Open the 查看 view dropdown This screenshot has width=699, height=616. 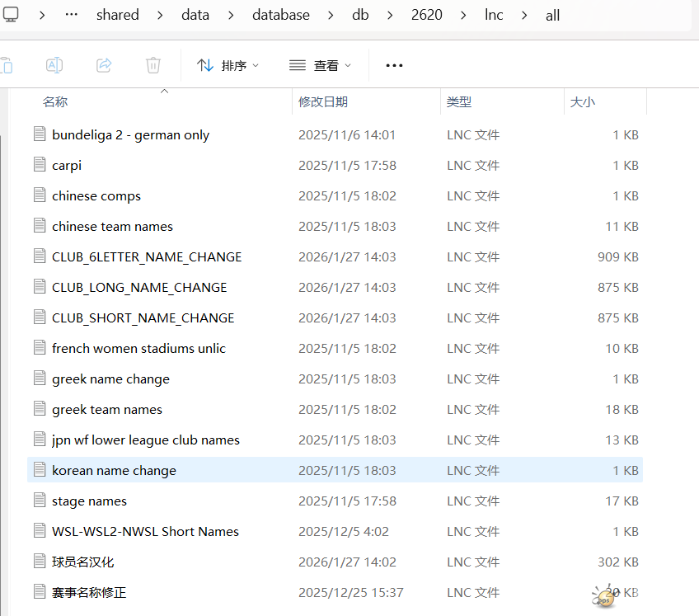321,65
